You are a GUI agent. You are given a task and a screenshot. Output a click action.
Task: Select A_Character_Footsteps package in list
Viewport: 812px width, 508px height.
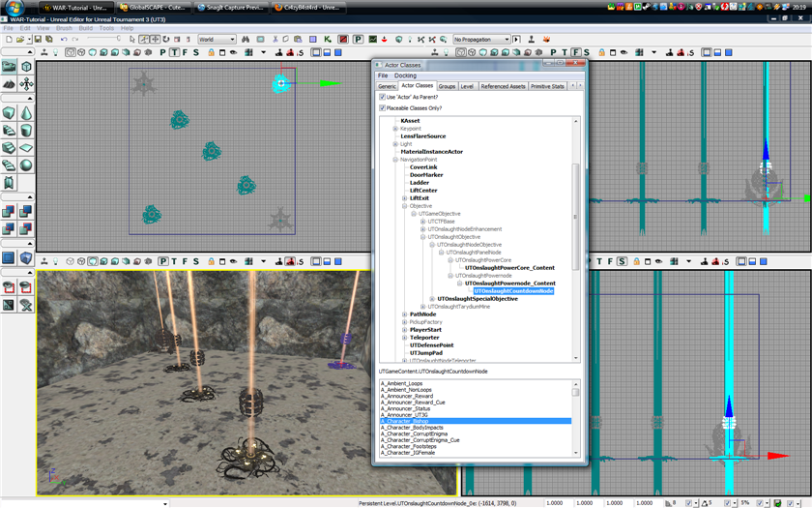point(409,446)
